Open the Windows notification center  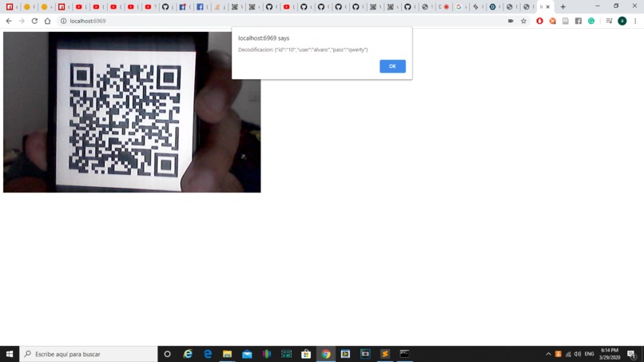(631, 354)
